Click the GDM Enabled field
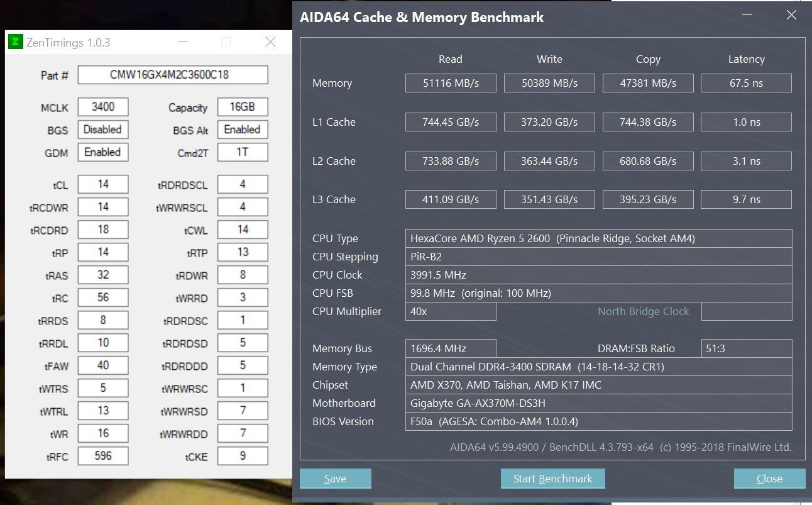 coord(103,152)
